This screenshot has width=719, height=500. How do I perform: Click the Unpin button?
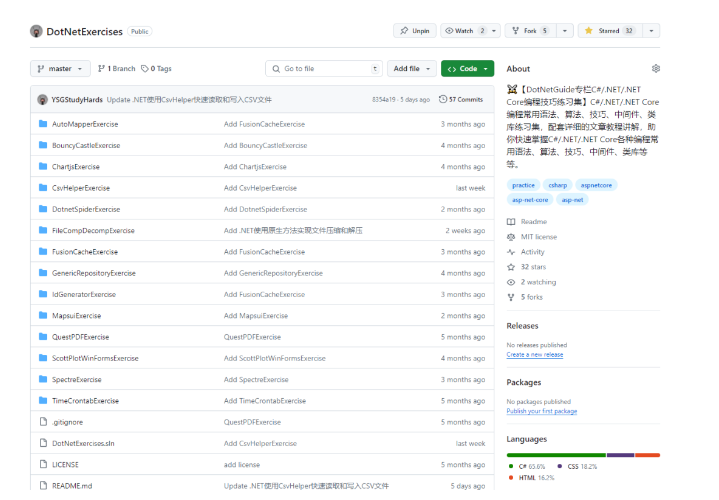415,31
